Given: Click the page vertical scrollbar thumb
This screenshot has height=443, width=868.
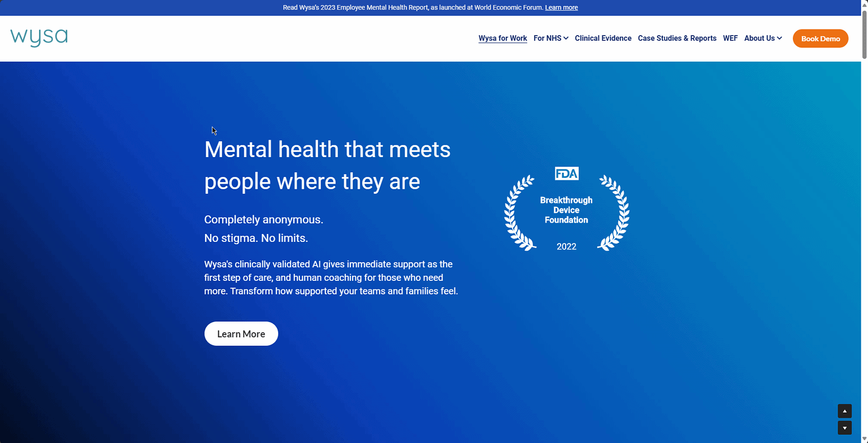Looking at the screenshot, I should pos(864,34).
